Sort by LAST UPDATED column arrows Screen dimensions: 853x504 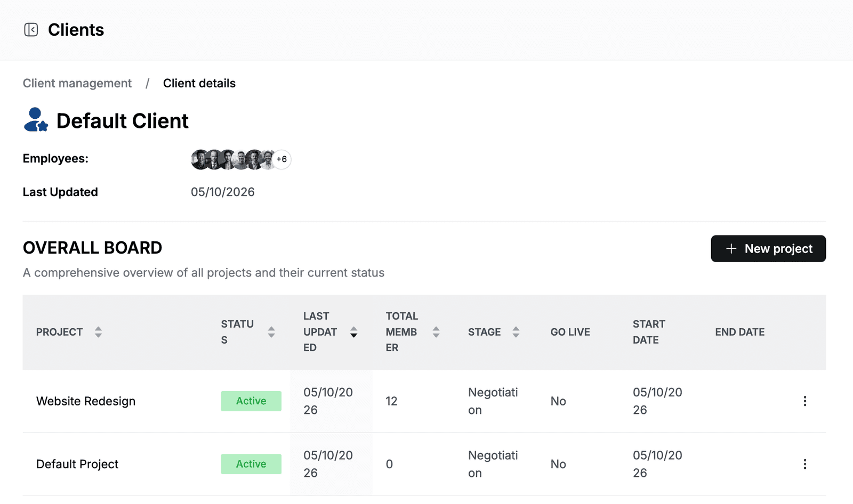tap(353, 332)
